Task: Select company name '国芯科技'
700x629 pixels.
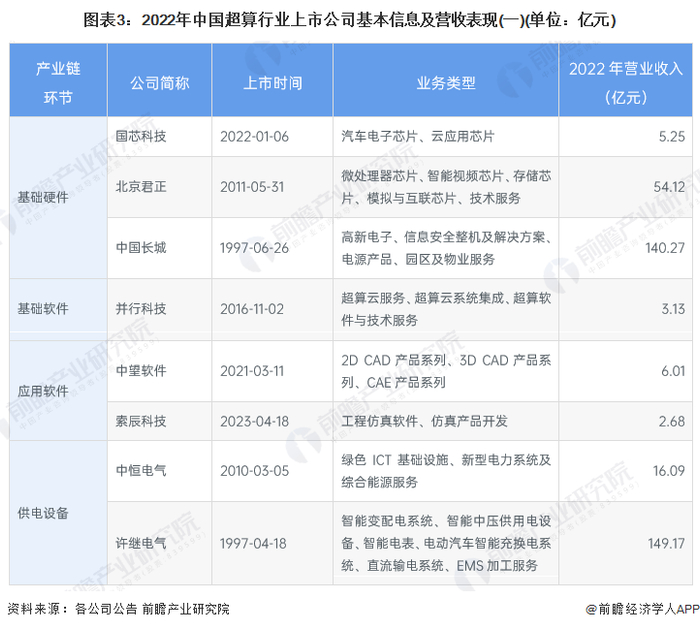Action: tap(141, 136)
